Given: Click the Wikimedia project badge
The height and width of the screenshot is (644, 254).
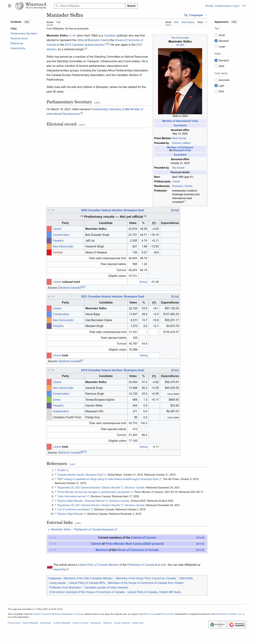Looking at the screenshot, I should click(x=217, y=624).
